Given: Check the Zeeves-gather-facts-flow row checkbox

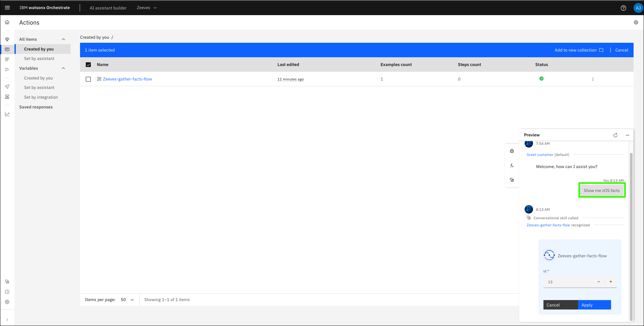Looking at the screenshot, I should point(88,79).
